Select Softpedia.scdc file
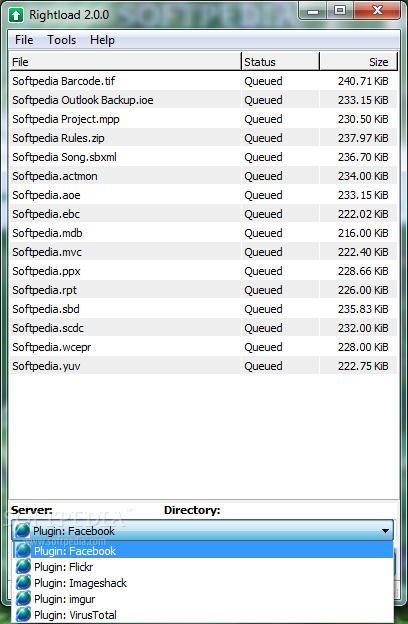The height and width of the screenshot is (624, 408). point(203,328)
